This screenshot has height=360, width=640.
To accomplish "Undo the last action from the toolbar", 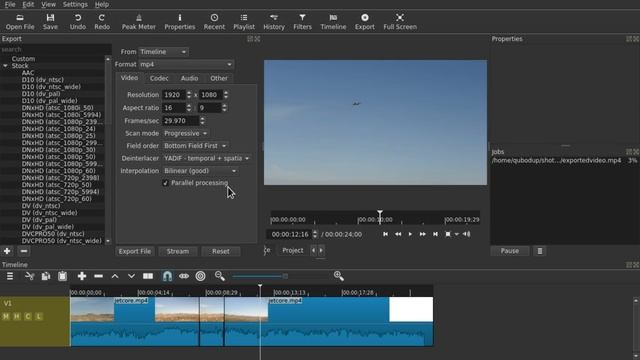I will [x=78, y=22].
